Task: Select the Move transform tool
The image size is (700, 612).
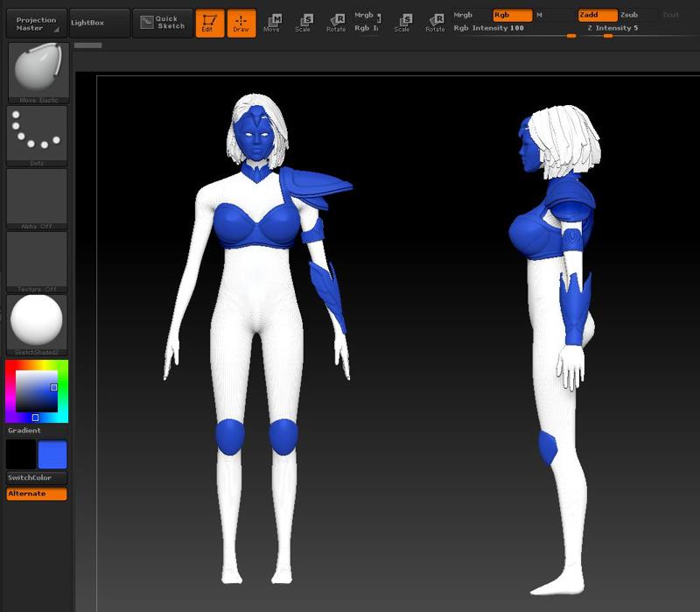Action: point(272,23)
